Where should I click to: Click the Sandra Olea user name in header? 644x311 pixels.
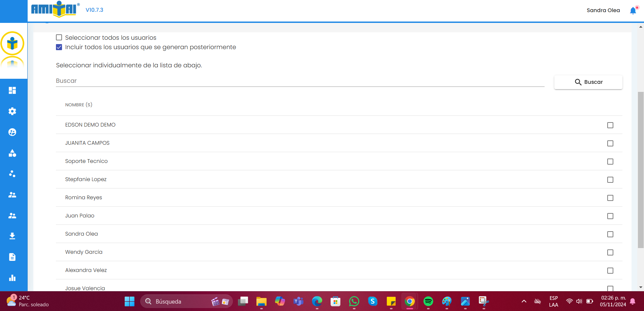pos(603,10)
